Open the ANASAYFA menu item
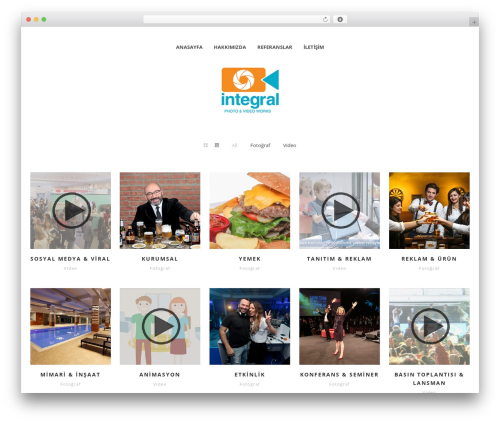 pyautogui.click(x=189, y=47)
